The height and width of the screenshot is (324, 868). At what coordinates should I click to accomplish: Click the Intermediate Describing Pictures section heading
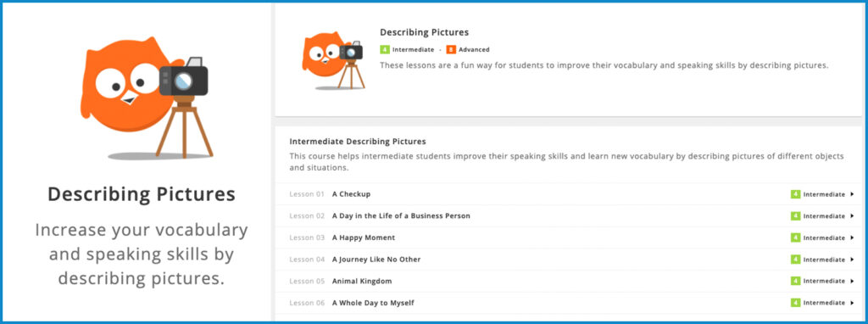[358, 142]
